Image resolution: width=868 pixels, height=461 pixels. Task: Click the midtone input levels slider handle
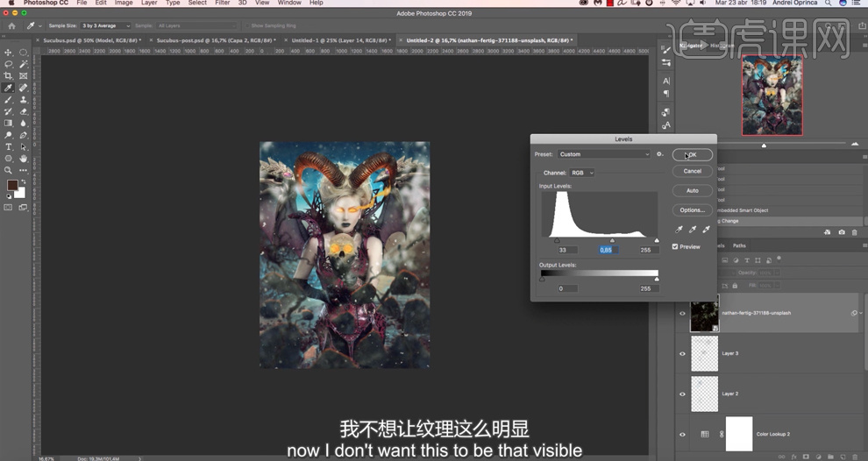point(612,240)
